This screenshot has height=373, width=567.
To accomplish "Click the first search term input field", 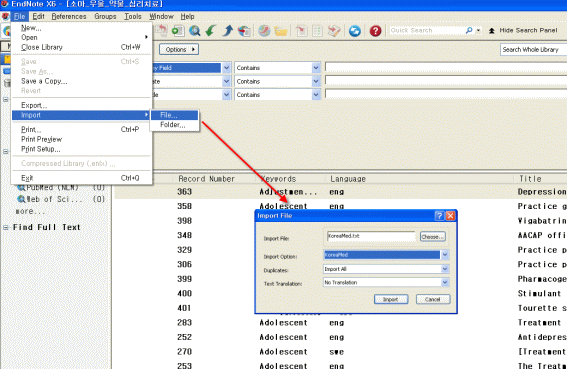I will 446,67.
